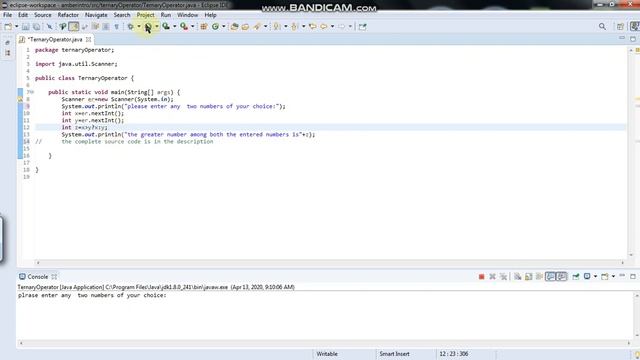
Task: Toggle Pin Console button
Action: click(576, 277)
